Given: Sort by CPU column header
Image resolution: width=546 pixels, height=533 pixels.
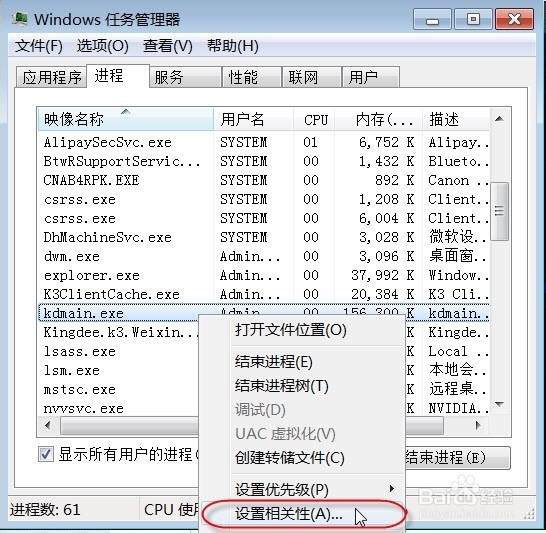Looking at the screenshot, I should click(314, 119).
